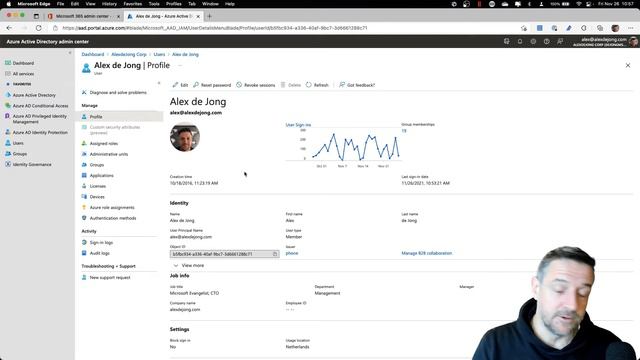Open portal settings gear icon
The image size is (640, 360).
point(533,42)
